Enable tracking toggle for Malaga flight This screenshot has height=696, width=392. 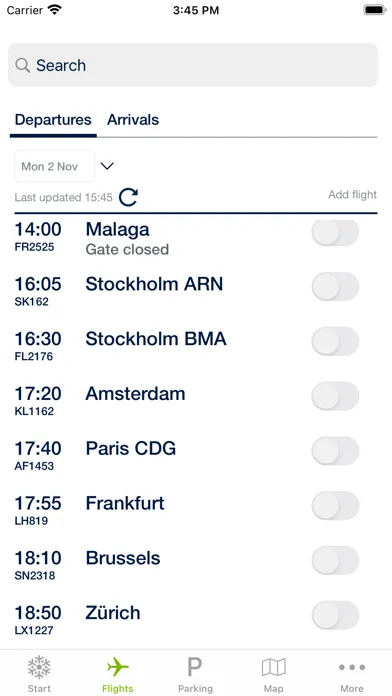pyautogui.click(x=335, y=233)
